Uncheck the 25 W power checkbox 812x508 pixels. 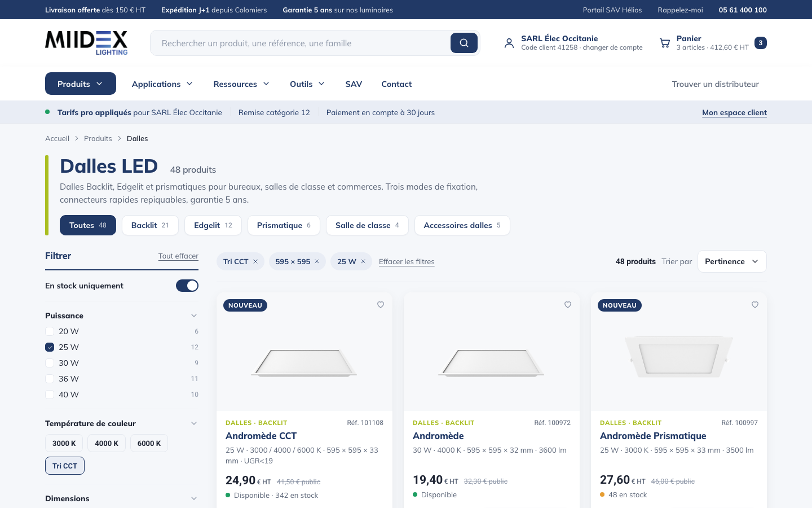tap(50, 347)
